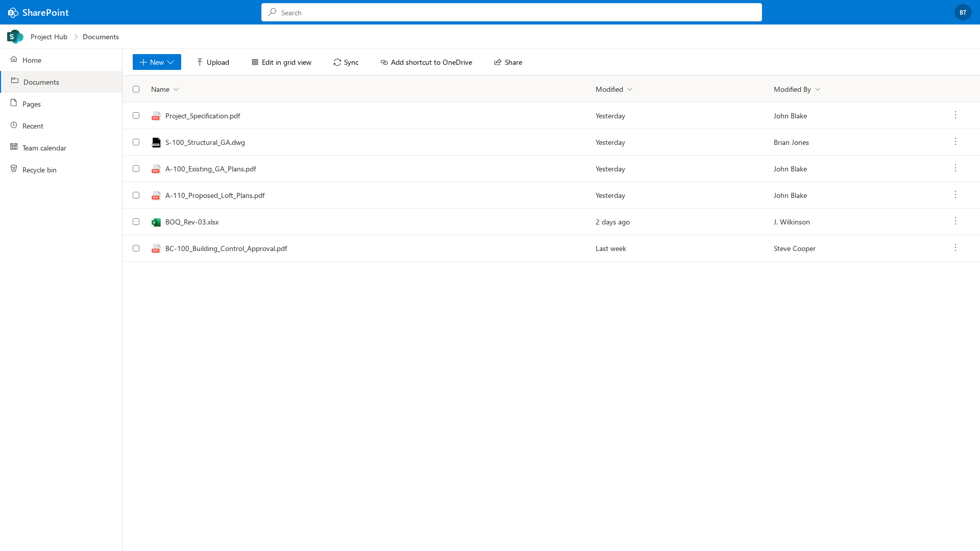Screen dimensions: 980x551
Task: Click the PDF icon for BC-100_Building_Control_Approval
Action: [156, 248]
